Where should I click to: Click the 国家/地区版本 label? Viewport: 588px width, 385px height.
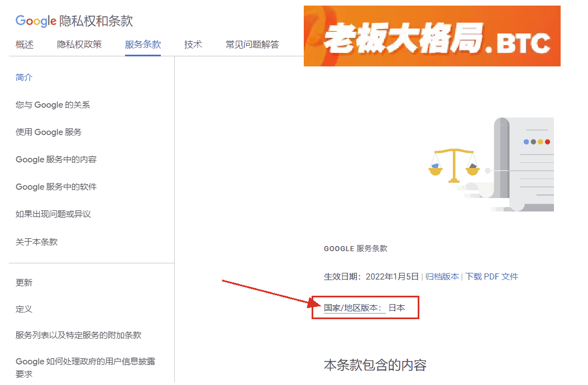354,307
